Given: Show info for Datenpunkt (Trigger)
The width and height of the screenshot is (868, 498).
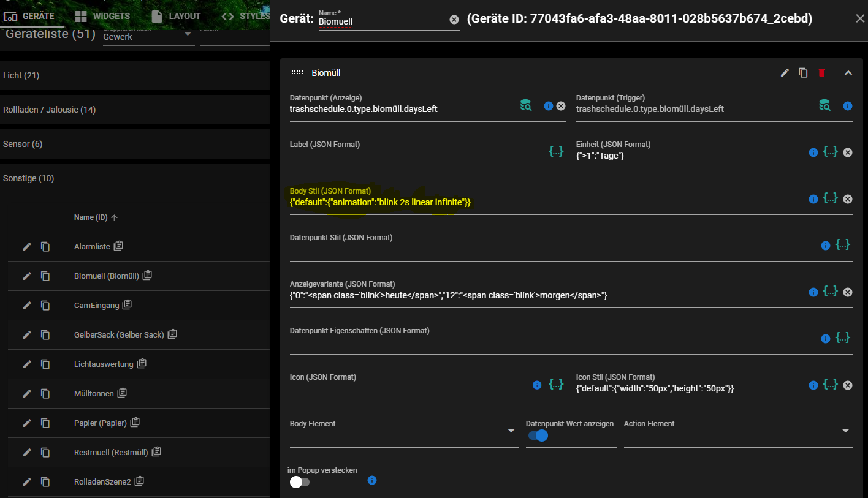Looking at the screenshot, I should [848, 106].
